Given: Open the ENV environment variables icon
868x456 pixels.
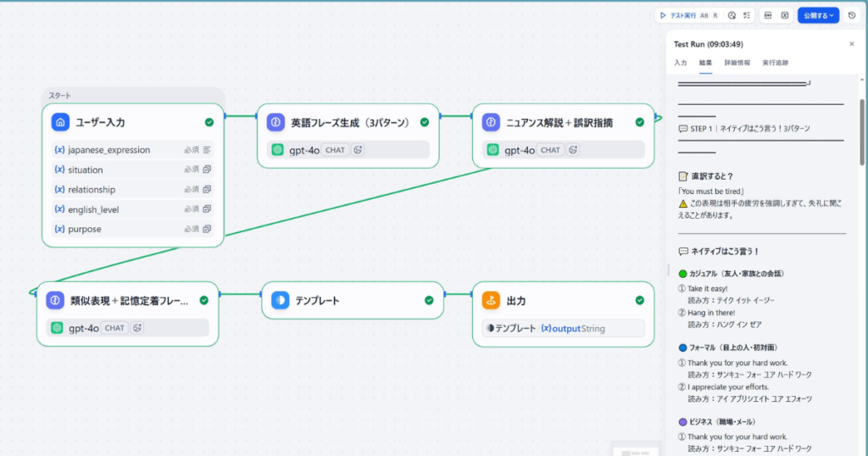Looking at the screenshot, I should tap(768, 15).
